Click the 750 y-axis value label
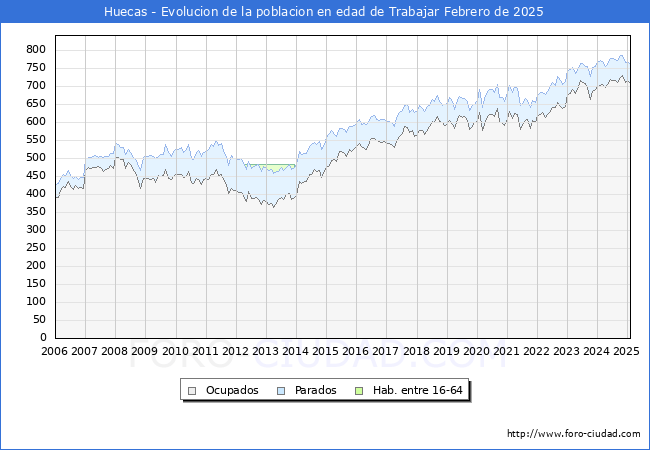 pos(36,68)
